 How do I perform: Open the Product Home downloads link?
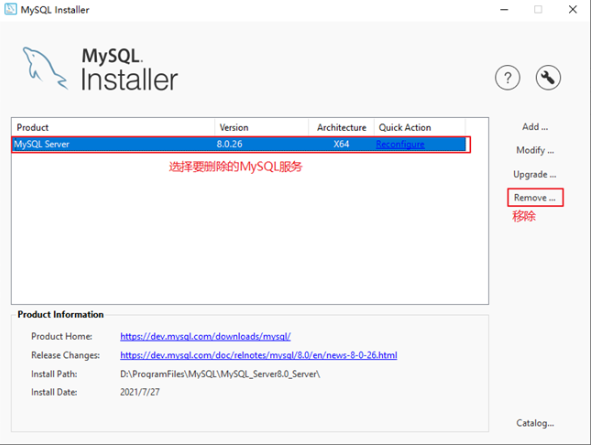click(205, 336)
